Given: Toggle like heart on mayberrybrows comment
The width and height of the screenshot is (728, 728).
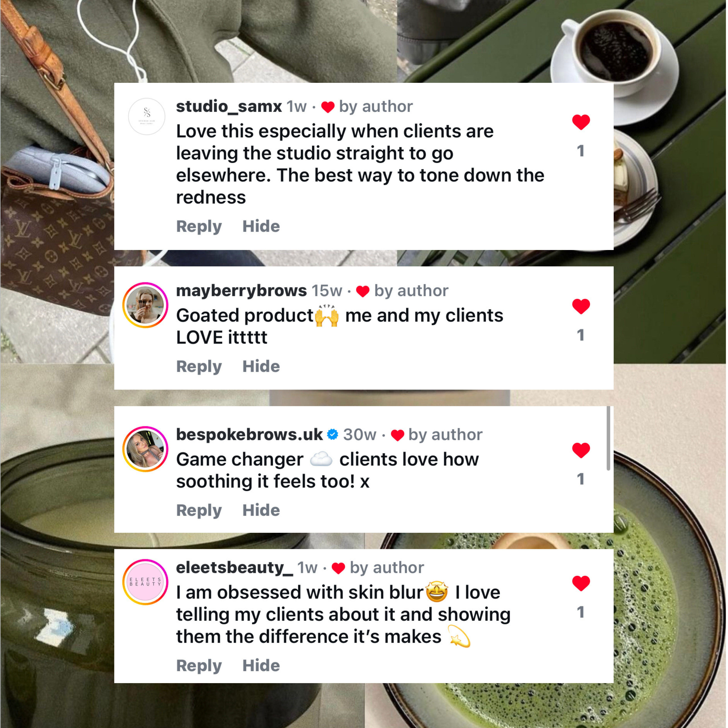Looking at the screenshot, I should pos(581,306).
